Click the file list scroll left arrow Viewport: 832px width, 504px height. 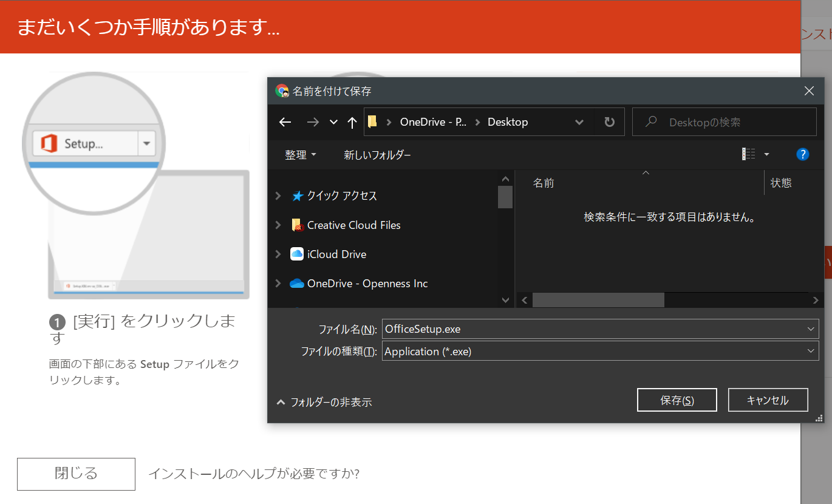pos(524,300)
